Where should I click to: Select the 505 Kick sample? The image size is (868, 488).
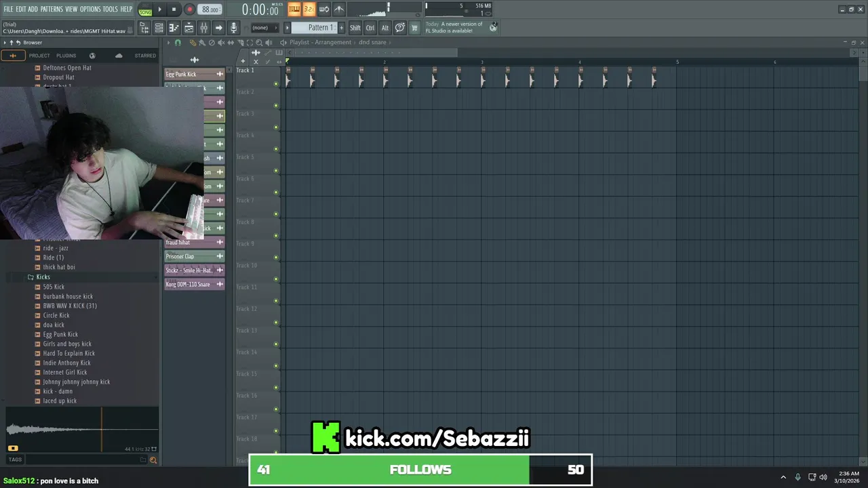coord(54,287)
